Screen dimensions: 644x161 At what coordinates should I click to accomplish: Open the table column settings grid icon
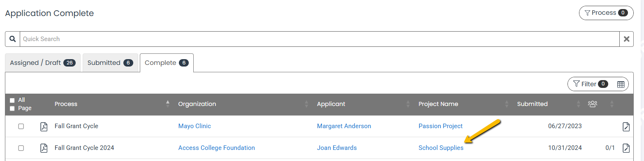click(621, 84)
